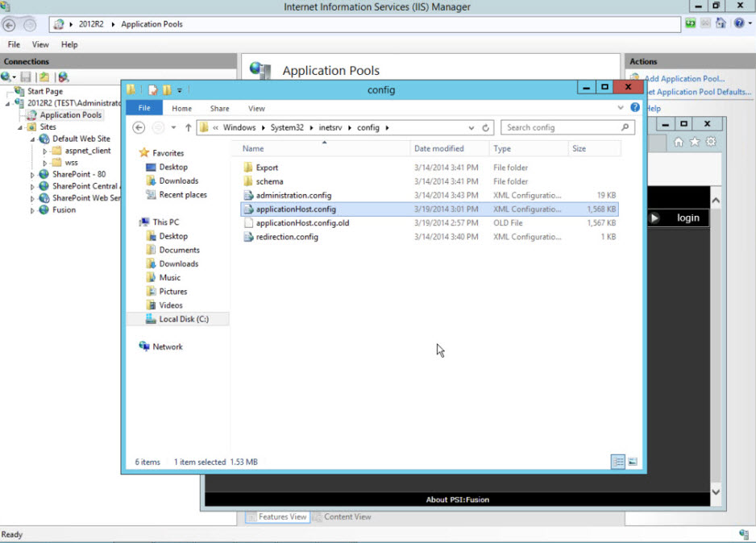
Task: Expand the SharePoint - 80 site node
Action: [x=32, y=175]
